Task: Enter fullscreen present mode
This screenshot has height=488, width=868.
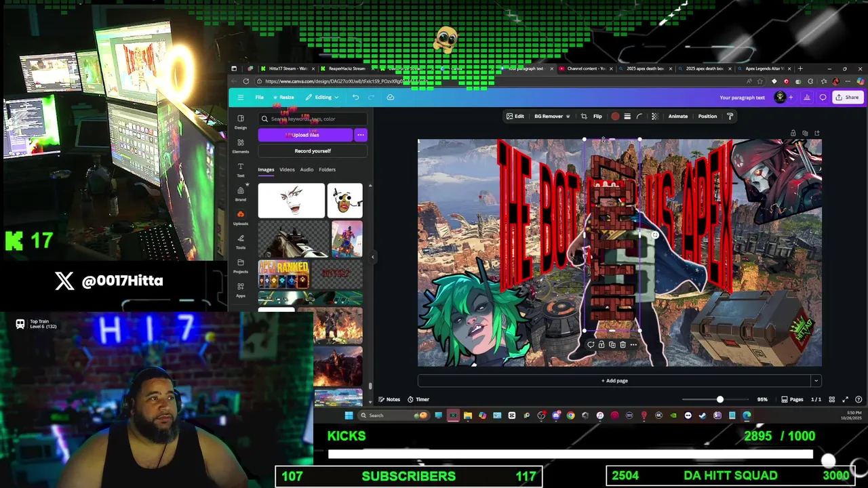Action: pos(845,399)
